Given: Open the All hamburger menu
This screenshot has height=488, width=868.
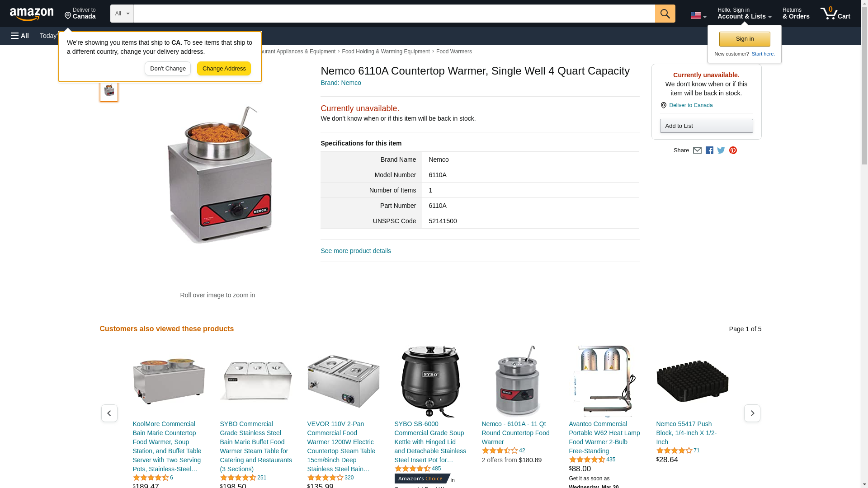Looking at the screenshot, I should tap(20, 36).
